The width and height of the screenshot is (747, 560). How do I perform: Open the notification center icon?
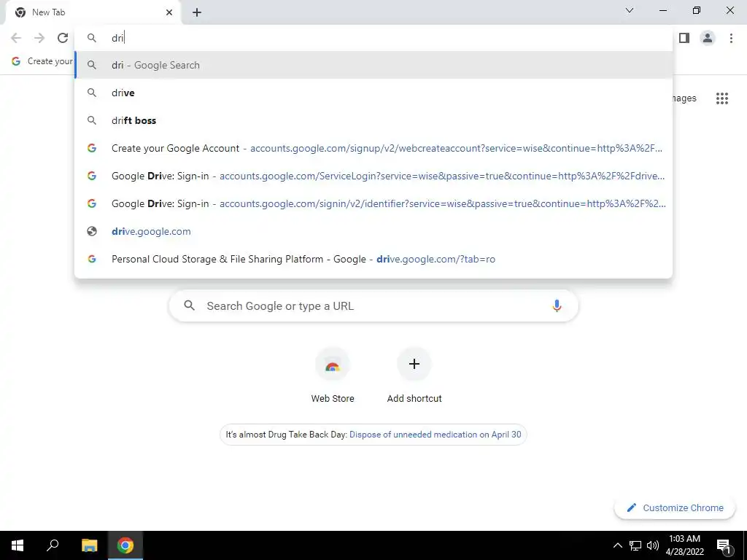pyautogui.click(x=724, y=546)
